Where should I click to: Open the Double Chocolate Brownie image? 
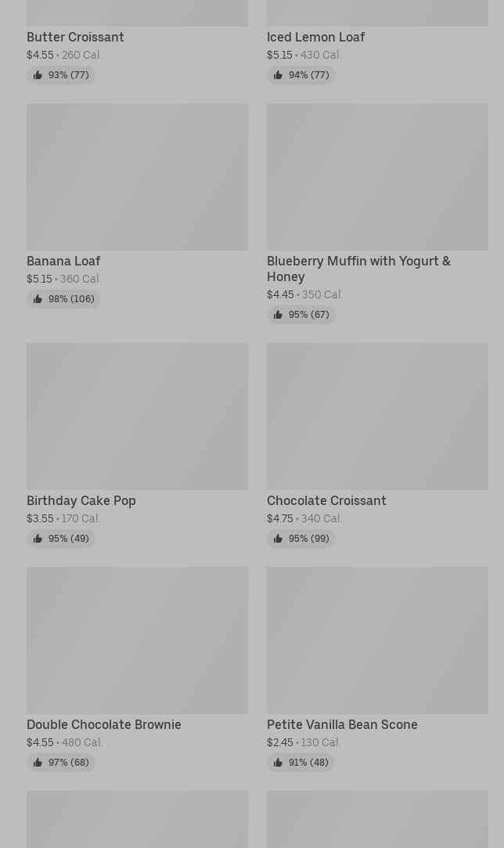[137, 641]
